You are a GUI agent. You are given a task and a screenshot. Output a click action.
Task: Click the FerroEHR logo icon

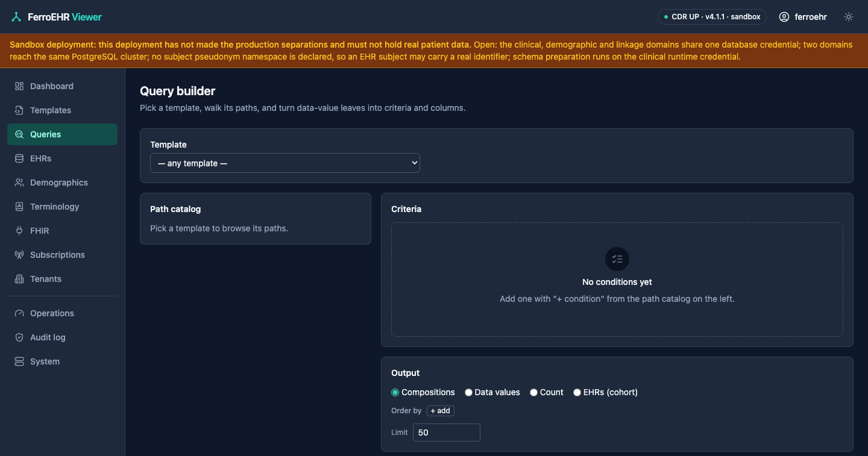tap(16, 17)
